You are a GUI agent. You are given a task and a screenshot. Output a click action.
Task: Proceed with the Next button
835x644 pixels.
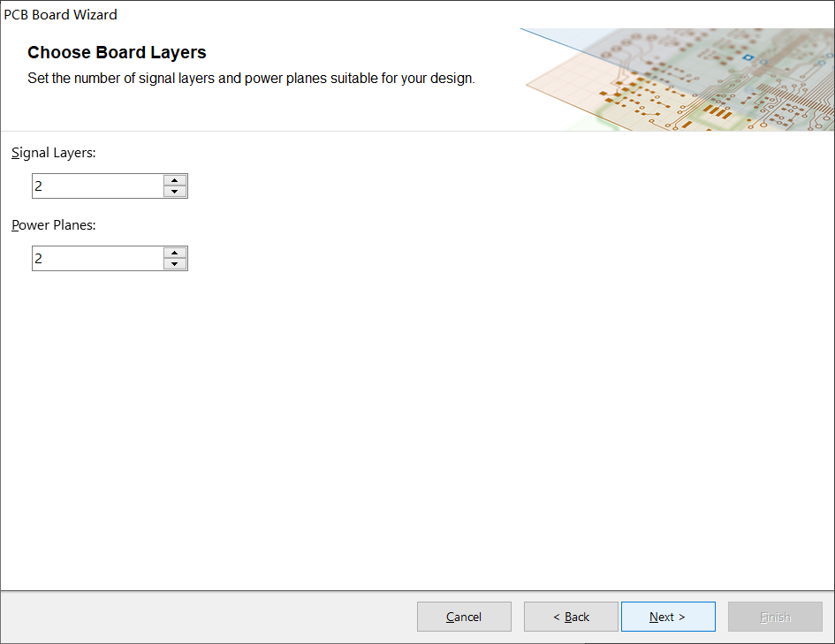[x=668, y=617]
